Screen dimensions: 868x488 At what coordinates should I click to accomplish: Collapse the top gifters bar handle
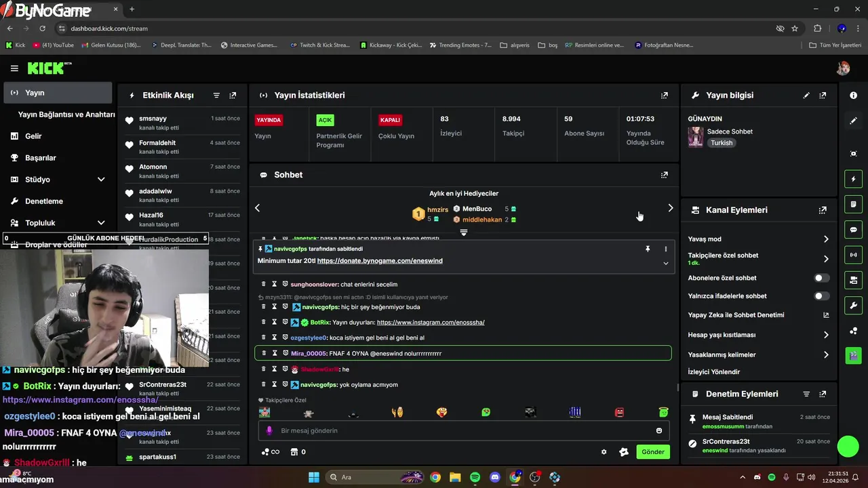click(464, 232)
